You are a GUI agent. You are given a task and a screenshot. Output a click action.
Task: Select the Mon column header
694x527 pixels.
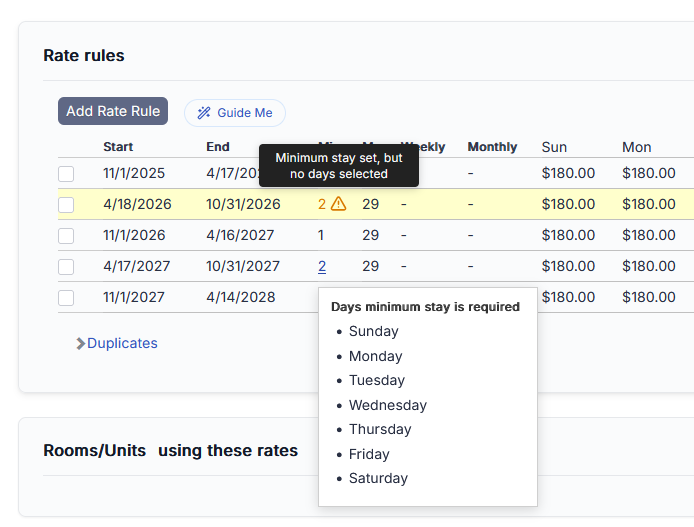coord(637,147)
